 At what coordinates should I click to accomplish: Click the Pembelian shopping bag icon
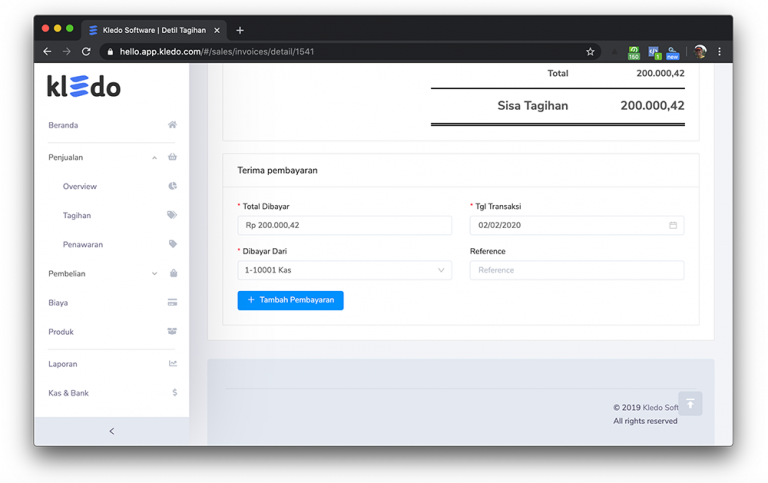173,273
